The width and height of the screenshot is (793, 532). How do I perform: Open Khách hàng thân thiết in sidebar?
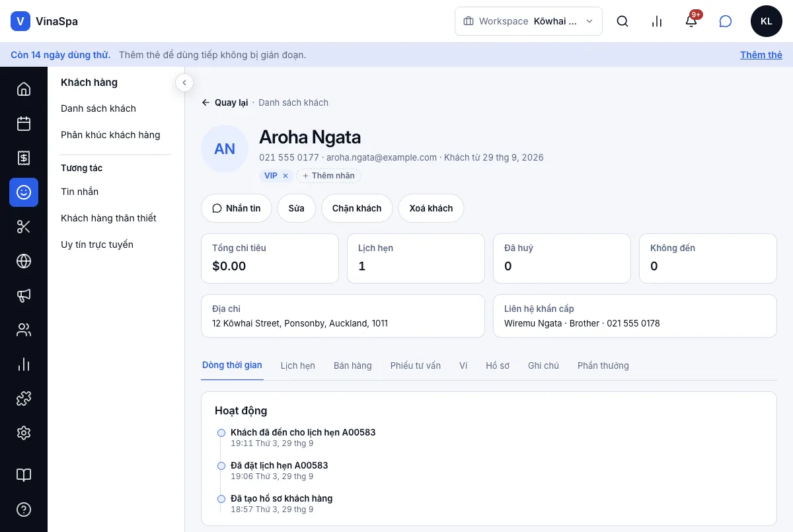click(108, 218)
